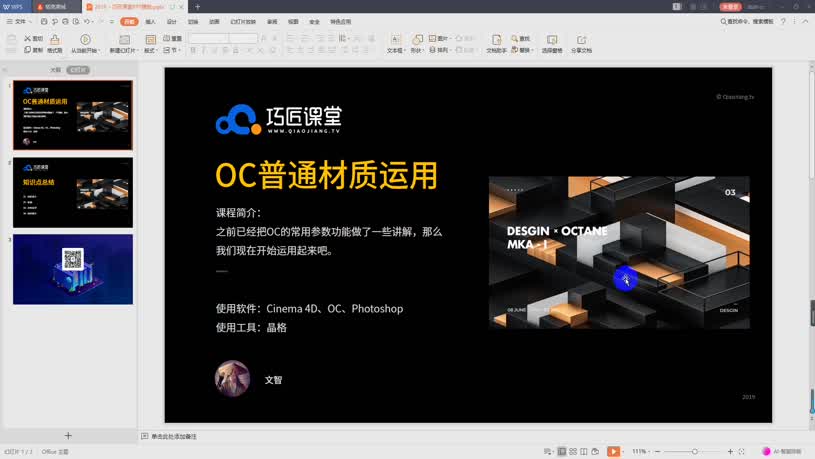Start slideshow from current slide icon
Image resolution: width=815 pixels, height=459 pixels.
[x=85, y=40]
